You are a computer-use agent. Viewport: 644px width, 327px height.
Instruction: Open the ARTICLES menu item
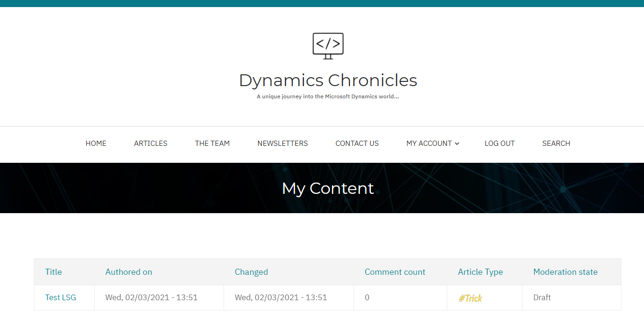(x=151, y=144)
